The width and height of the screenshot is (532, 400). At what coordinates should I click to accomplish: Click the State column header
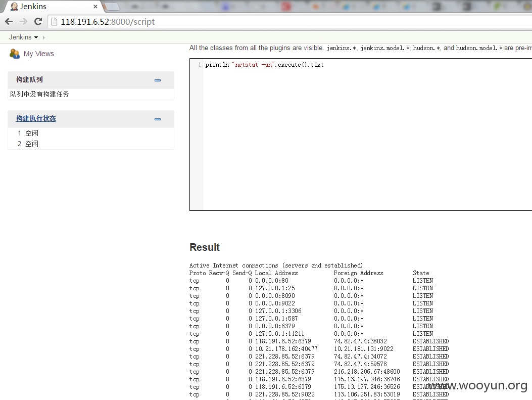421,273
